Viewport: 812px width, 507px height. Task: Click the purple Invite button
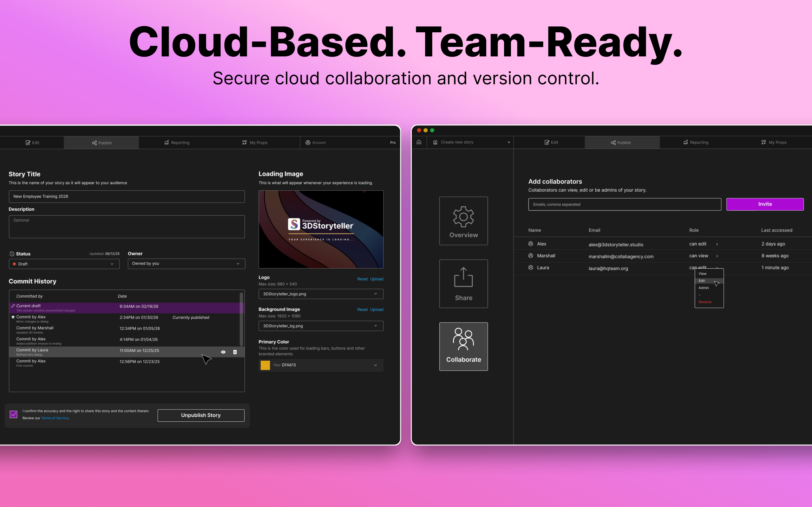click(x=765, y=204)
